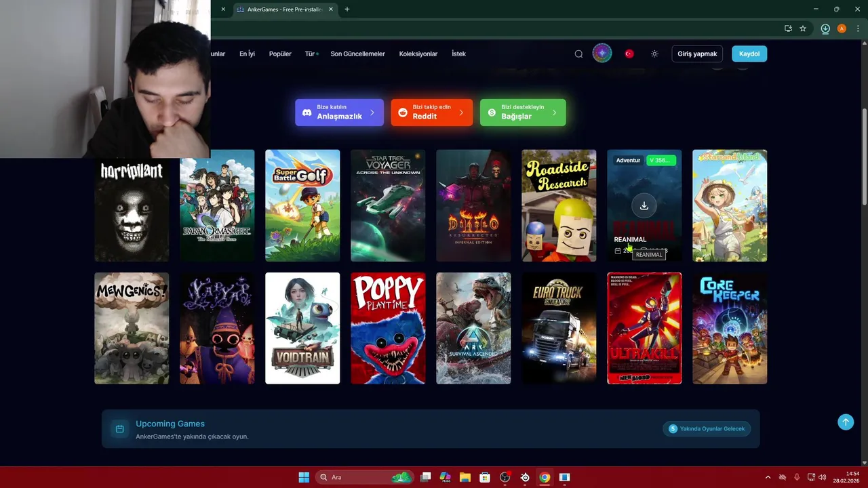Click the Yakında Oyunlar Gelecek badge
Image resolution: width=868 pixels, height=488 pixels.
tap(707, 428)
